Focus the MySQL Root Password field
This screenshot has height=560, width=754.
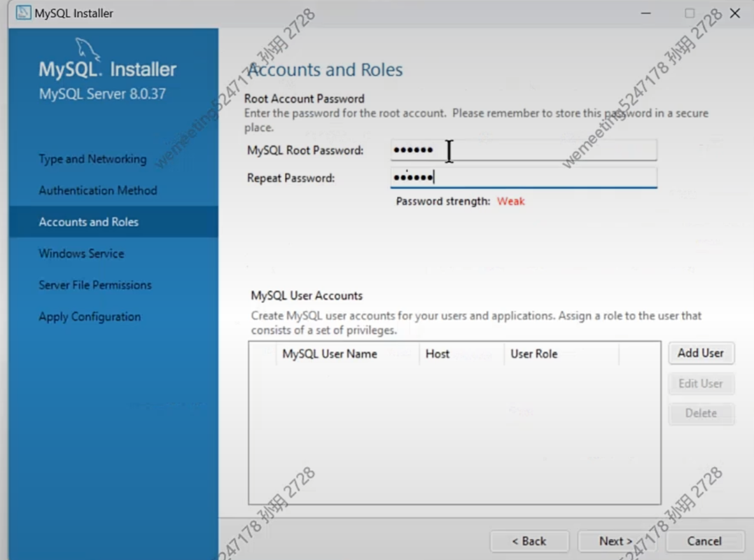[x=523, y=150]
